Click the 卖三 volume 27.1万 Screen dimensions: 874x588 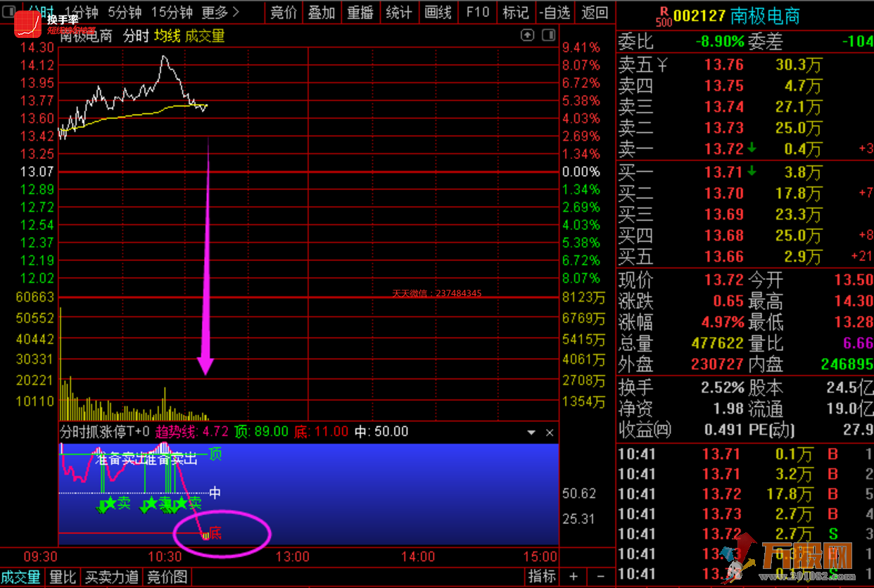coord(799,108)
